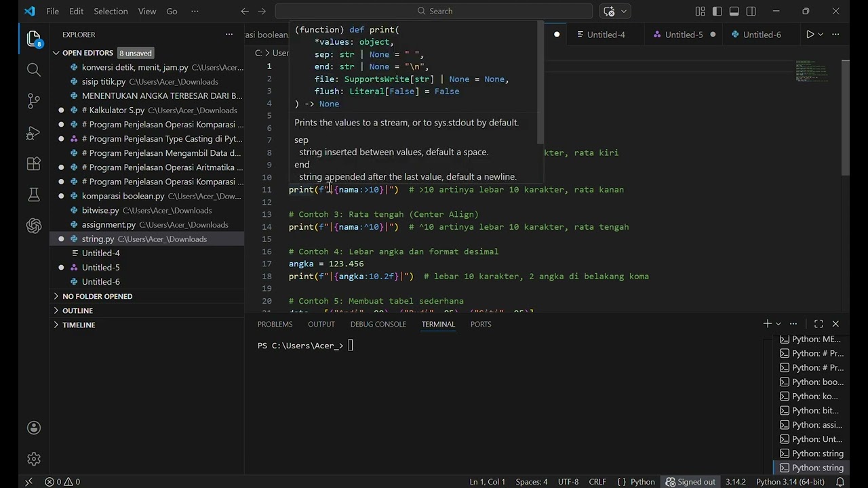The height and width of the screenshot is (488, 868).
Task: Click the Ln 1, Col 1 cursor position
Action: [x=487, y=482]
